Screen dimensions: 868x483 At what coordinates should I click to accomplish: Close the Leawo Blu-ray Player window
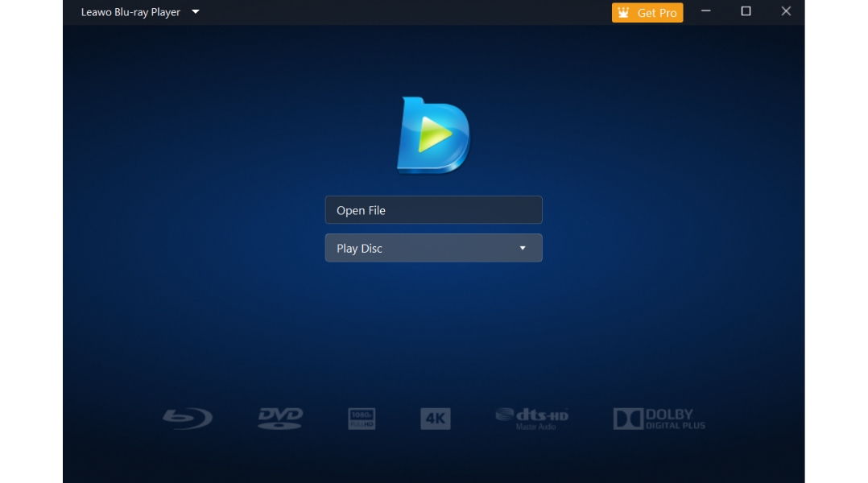pos(786,11)
